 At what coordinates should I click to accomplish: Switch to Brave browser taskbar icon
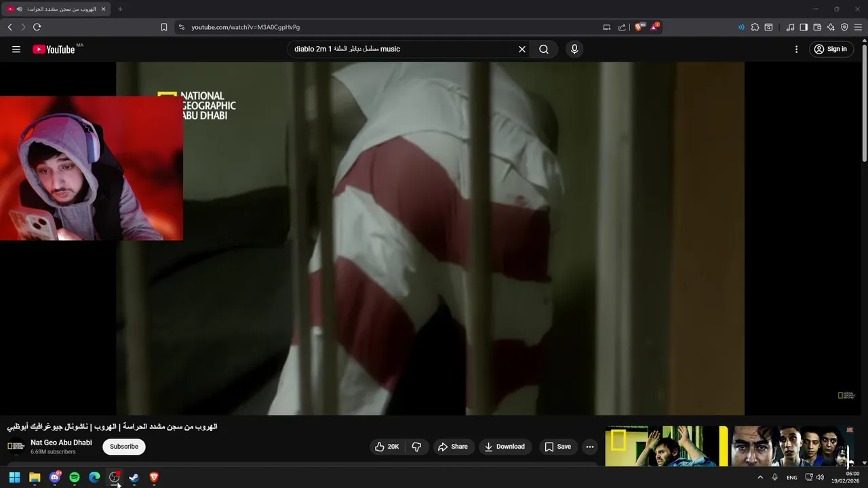coord(154,477)
